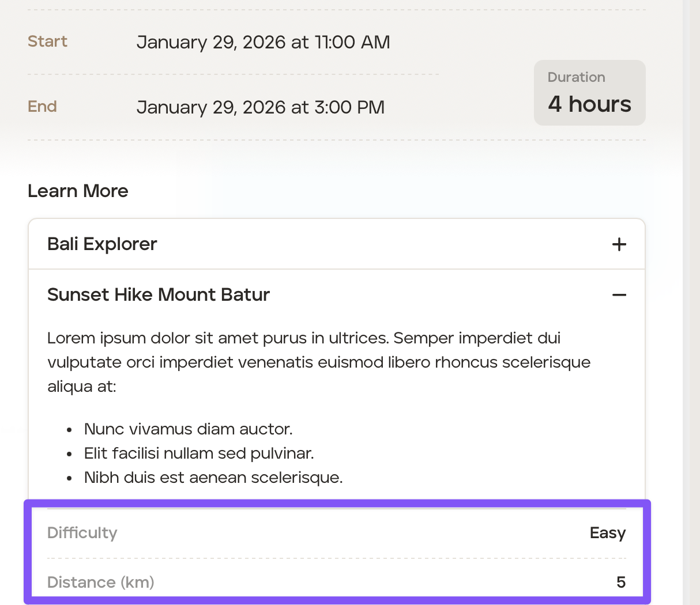The image size is (700, 605).
Task: Click the Duration 4 hours badge
Action: click(589, 93)
